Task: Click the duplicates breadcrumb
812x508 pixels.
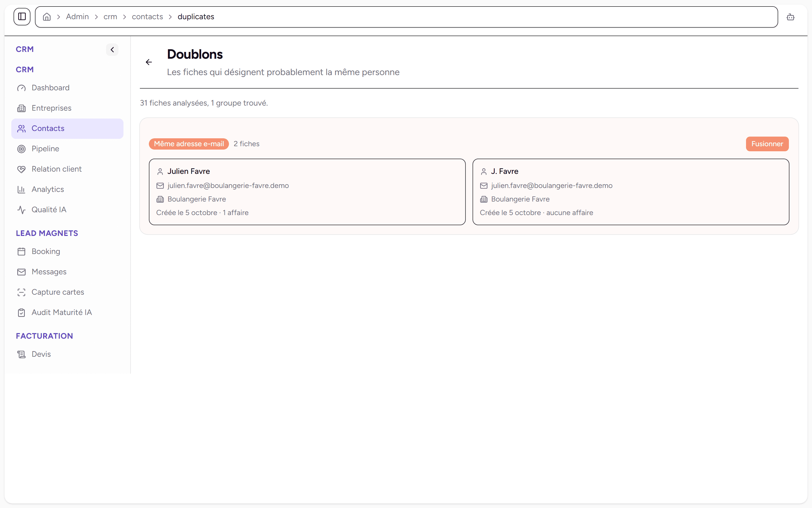Action: tap(196, 17)
